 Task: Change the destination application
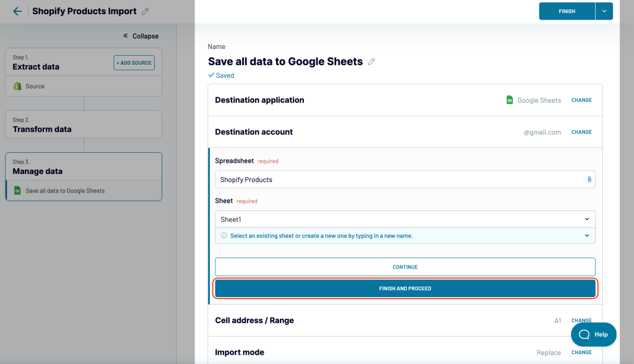581,100
